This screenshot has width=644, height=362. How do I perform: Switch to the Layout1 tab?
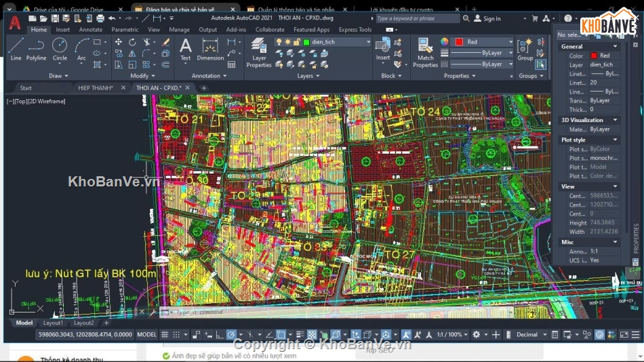pyautogui.click(x=53, y=323)
